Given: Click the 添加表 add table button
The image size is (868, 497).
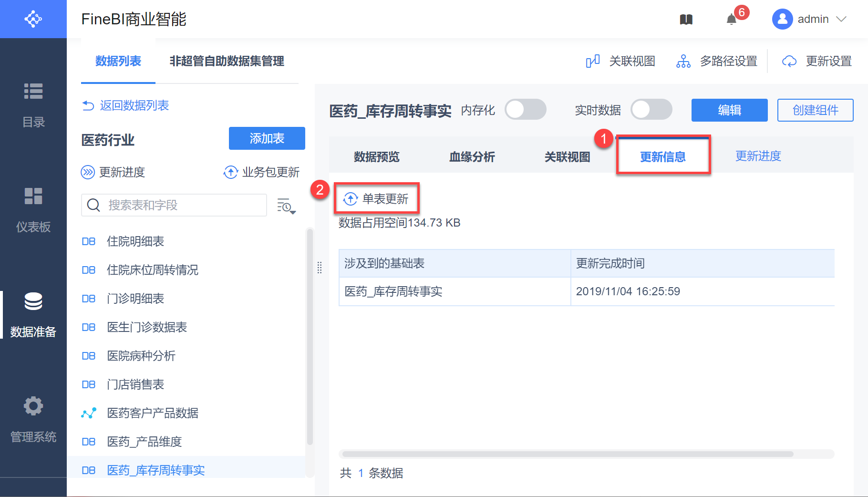Looking at the screenshot, I should pyautogui.click(x=267, y=138).
